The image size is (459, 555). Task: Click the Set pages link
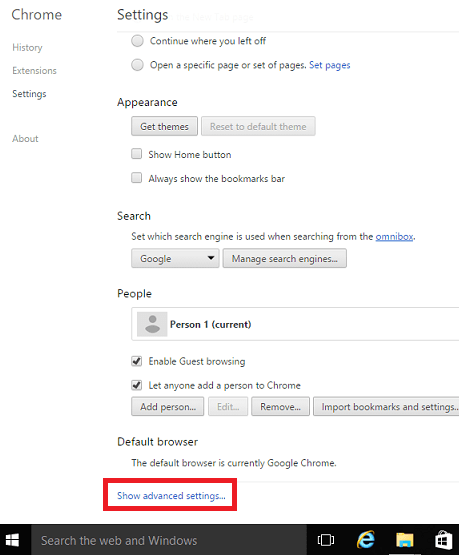coord(329,65)
